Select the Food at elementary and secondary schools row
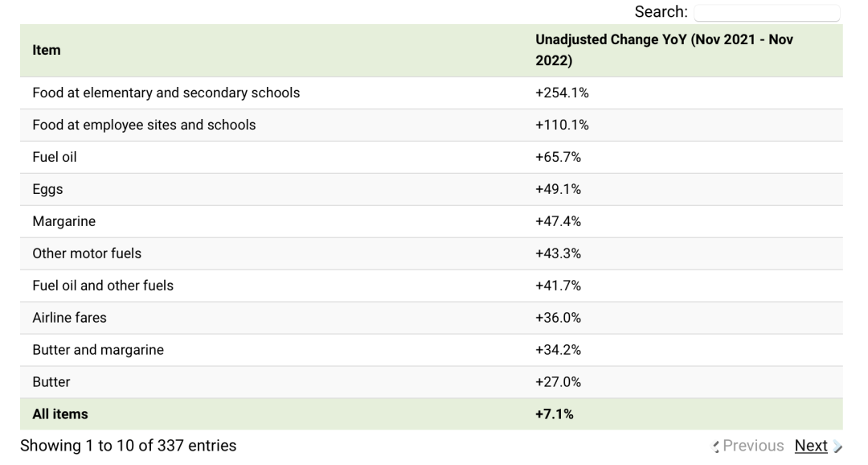 pyautogui.click(x=166, y=93)
